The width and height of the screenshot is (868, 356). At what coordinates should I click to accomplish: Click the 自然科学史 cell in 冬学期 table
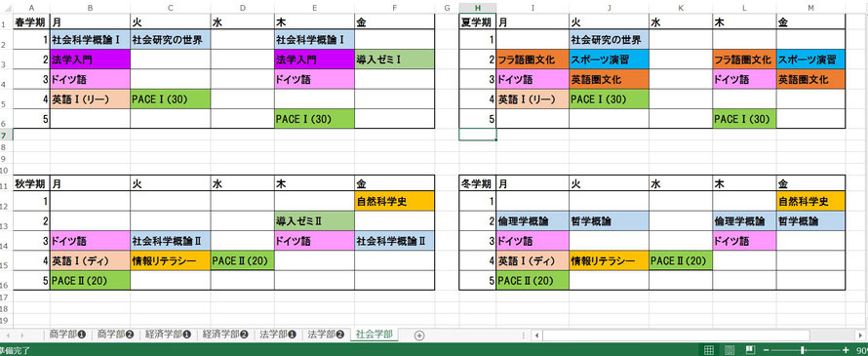pyautogui.click(x=810, y=201)
